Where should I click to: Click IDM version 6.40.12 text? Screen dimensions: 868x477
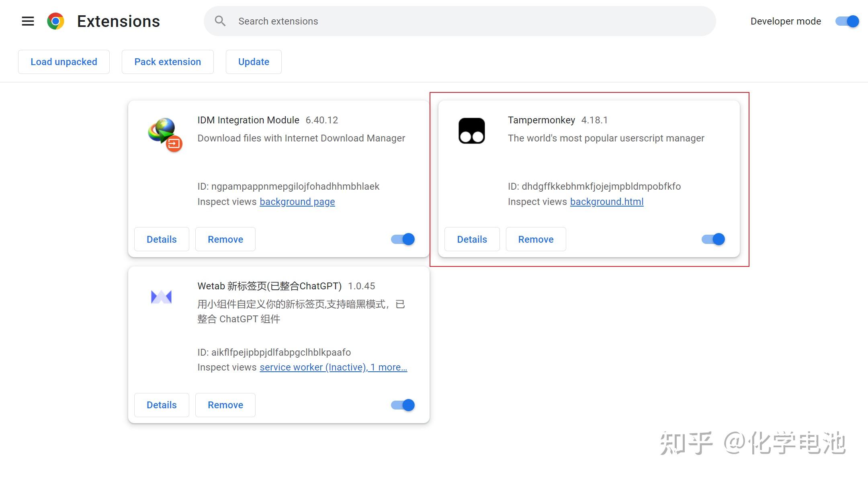click(x=322, y=120)
